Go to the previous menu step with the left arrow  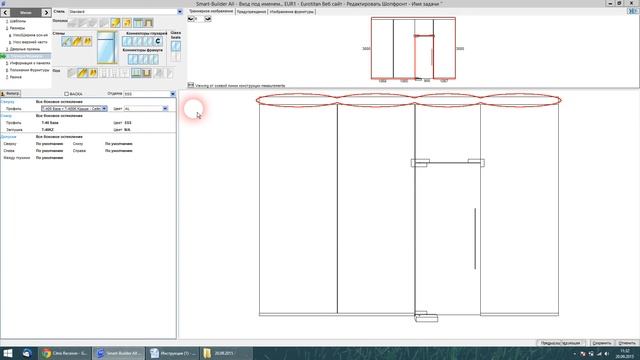5,13
